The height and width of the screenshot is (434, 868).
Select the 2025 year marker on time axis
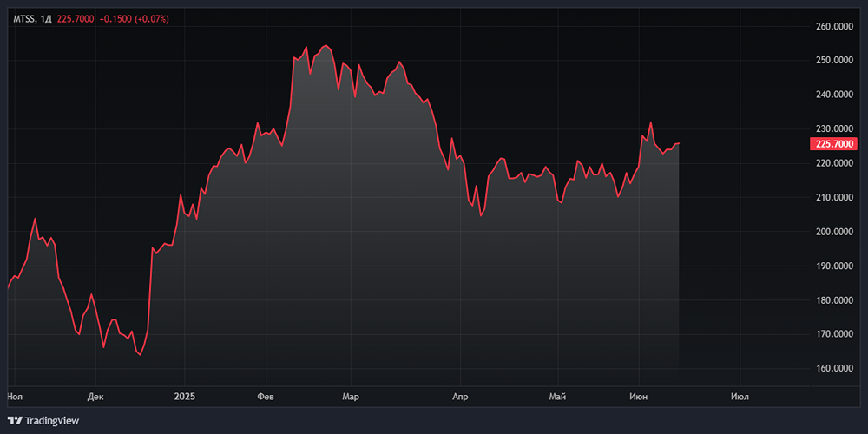click(184, 397)
